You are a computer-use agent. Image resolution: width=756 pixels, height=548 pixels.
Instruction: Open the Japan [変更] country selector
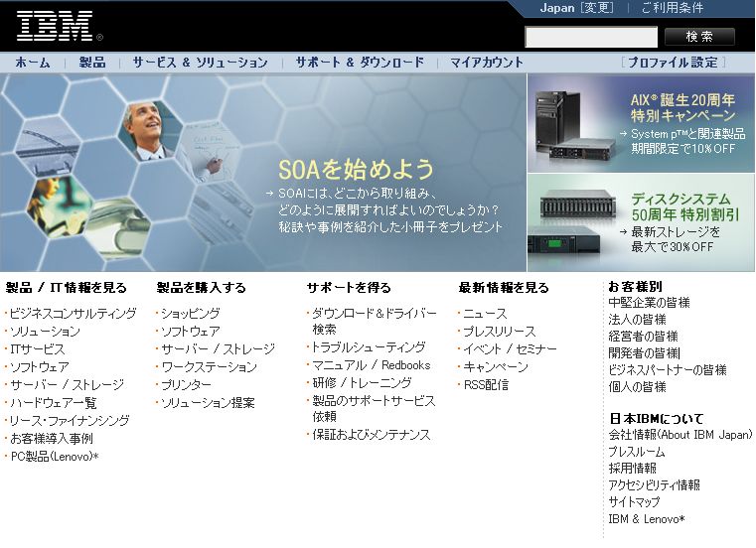click(x=576, y=8)
